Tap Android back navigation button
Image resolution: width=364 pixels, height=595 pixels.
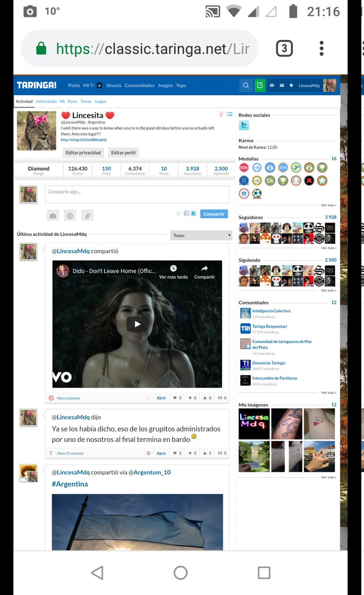97,573
